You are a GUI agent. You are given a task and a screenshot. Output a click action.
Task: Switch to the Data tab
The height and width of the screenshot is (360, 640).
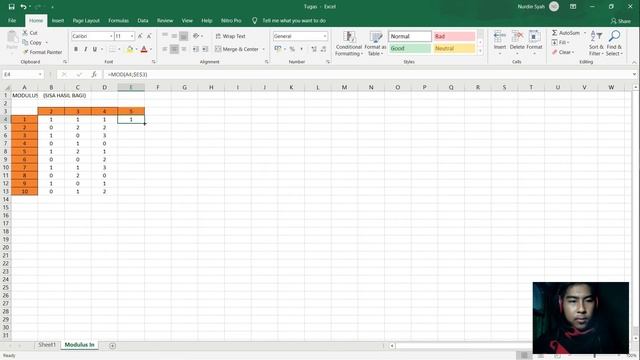point(143,20)
